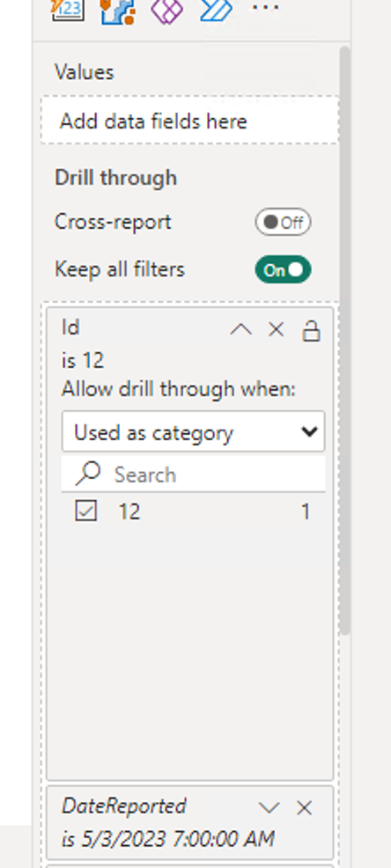Turn off Keep all filters toggle

pyautogui.click(x=283, y=269)
